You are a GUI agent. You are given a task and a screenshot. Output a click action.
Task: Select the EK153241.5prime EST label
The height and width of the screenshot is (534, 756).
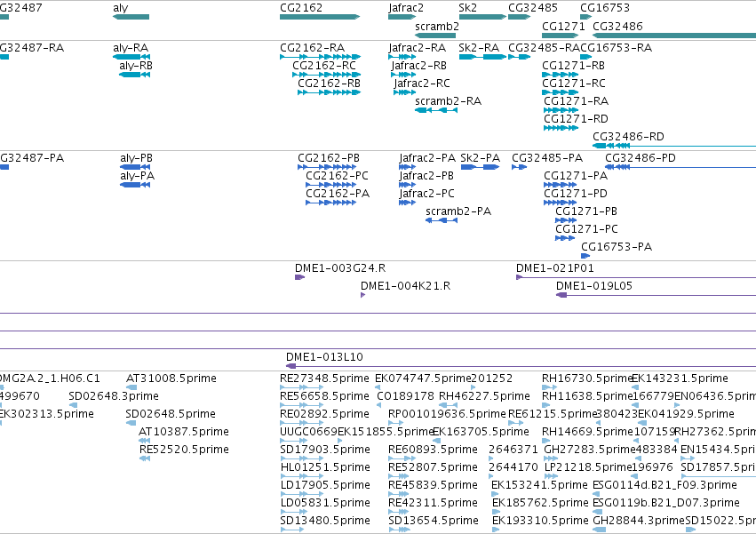[539, 486]
